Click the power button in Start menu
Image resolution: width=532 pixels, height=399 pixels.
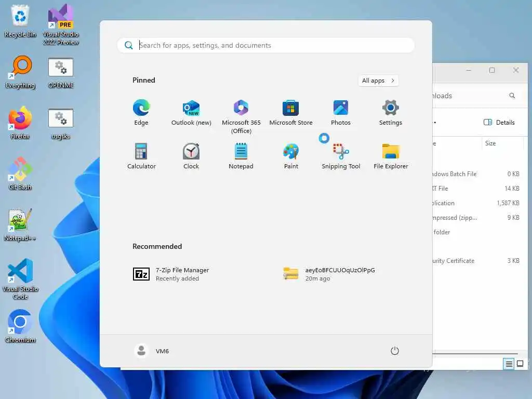[x=395, y=351]
